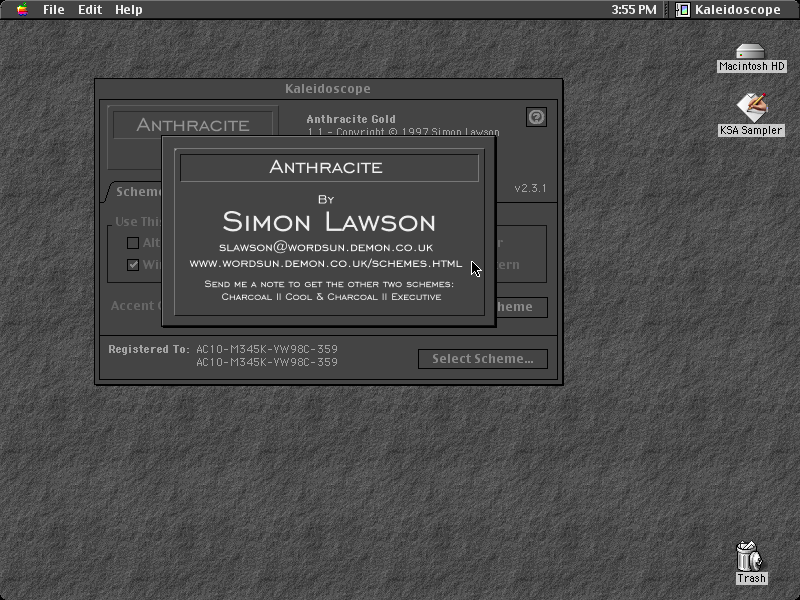
Task: Select the Macintosh HD drive icon
Action: click(x=751, y=58)
